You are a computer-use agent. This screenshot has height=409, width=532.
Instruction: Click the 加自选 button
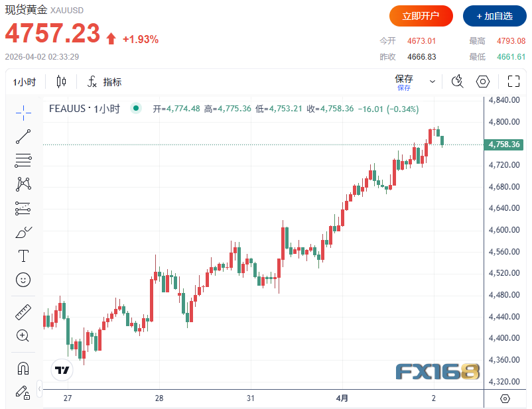494,15
